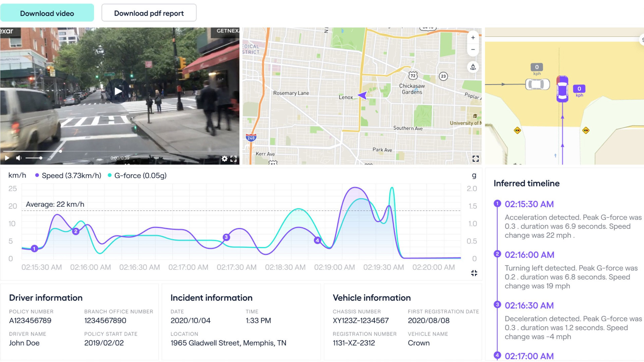The height and width of the screenshot is (362, 644).
Task: Enter fullscreen mode on the video player
Action: [233, 159]
